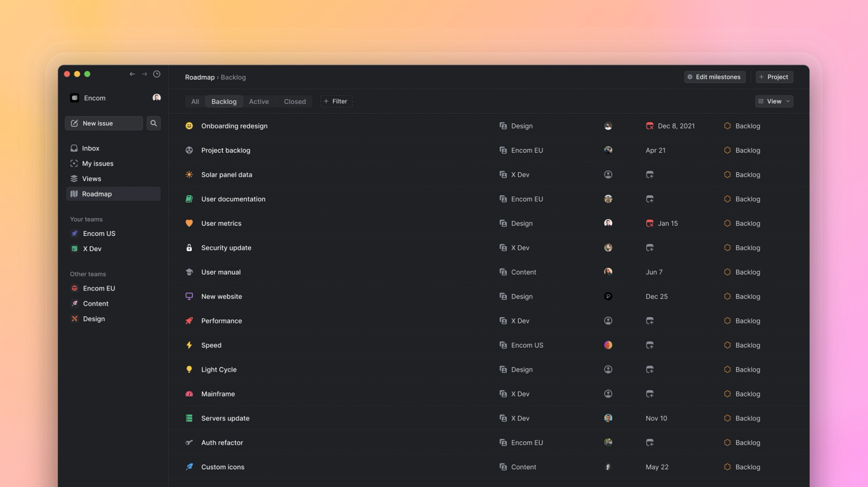Click the lead avatar of Servers update

[x=608, y=418]
